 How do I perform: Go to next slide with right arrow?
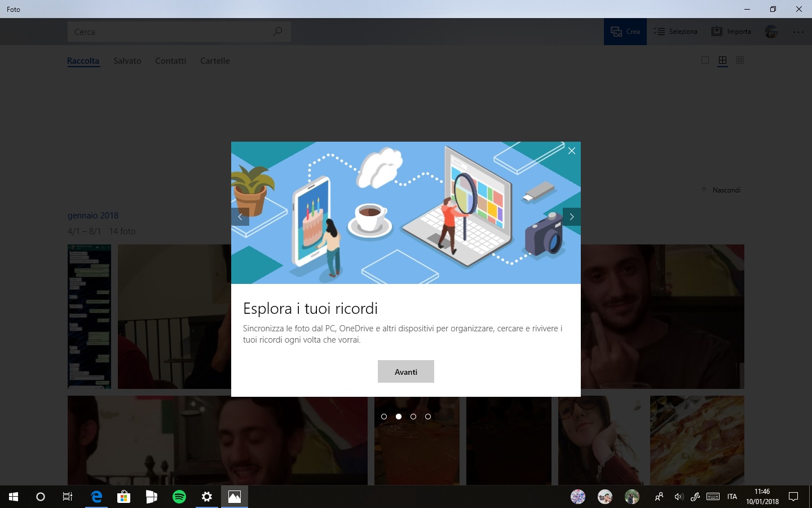[x=572, y=217]
